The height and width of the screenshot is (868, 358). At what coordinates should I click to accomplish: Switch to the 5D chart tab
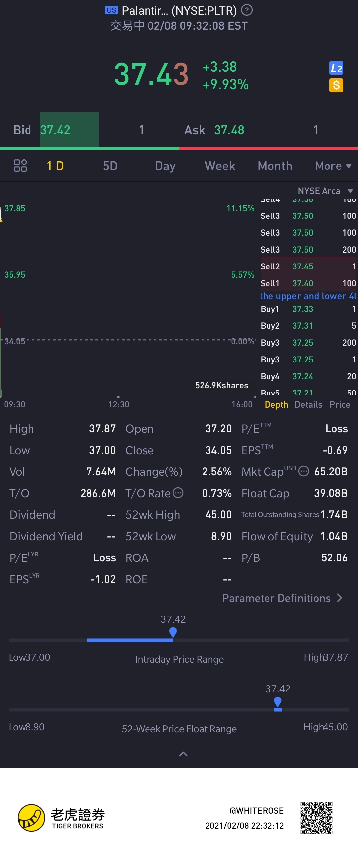[110, 166]
